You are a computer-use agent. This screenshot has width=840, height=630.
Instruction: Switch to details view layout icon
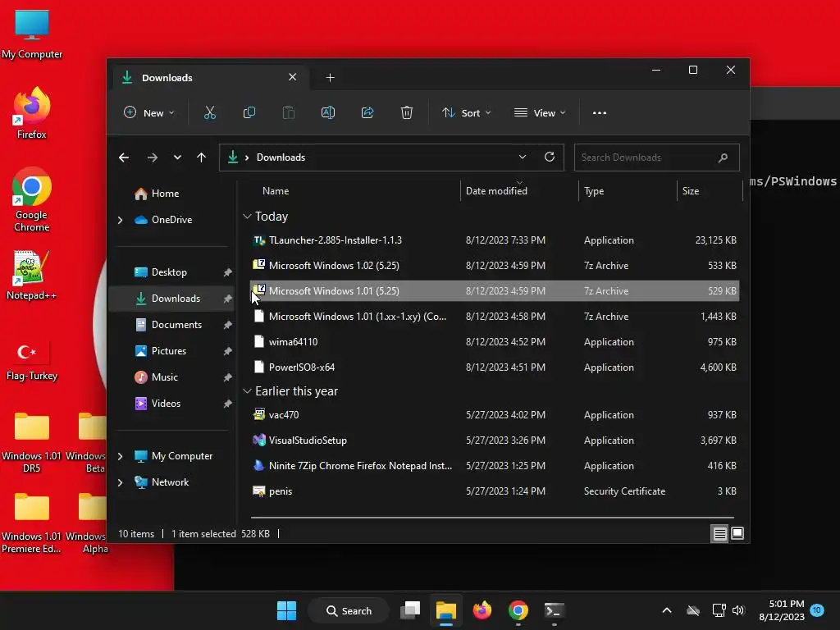pyautogui.click(x=719, y=533)
